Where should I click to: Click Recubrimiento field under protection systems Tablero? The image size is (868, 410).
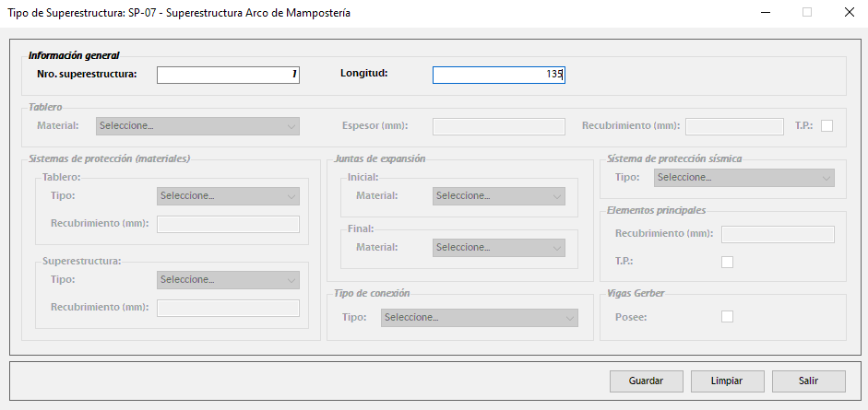click(x=228, y=224)
